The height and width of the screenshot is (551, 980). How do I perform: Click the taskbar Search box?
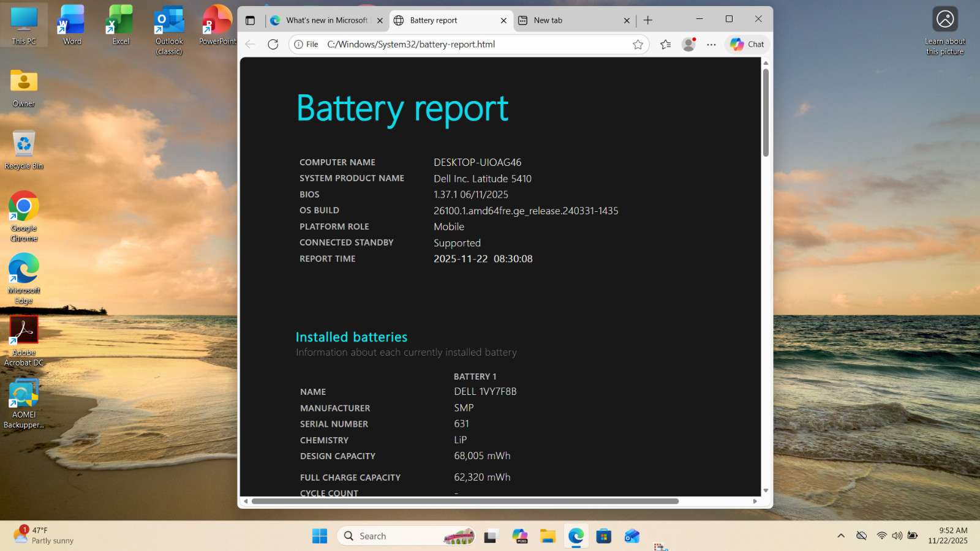(407, 536)
